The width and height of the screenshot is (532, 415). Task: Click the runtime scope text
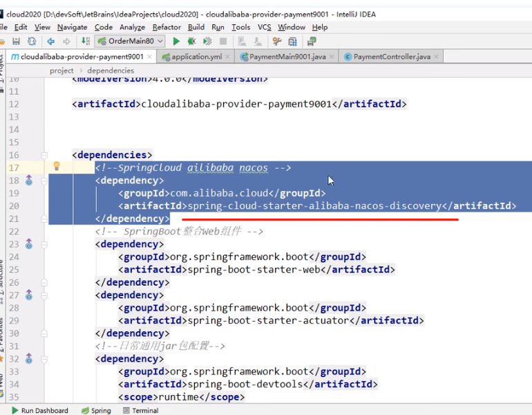pyautogui.click(x=179, y=397)
